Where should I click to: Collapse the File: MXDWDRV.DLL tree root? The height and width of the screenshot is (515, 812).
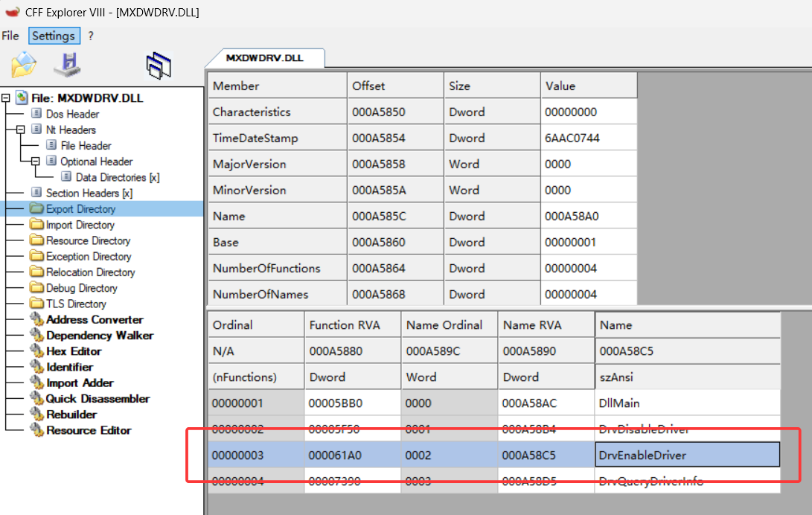point(6,97)
